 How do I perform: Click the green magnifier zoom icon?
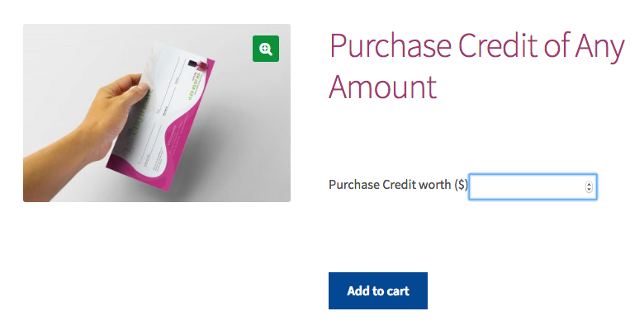coord(266,48)
